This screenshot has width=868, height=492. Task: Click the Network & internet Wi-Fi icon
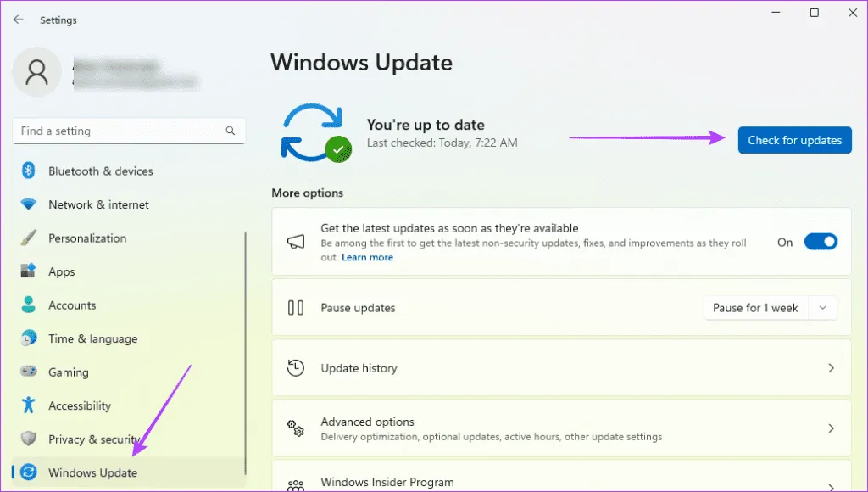click(x=29, y=204)
